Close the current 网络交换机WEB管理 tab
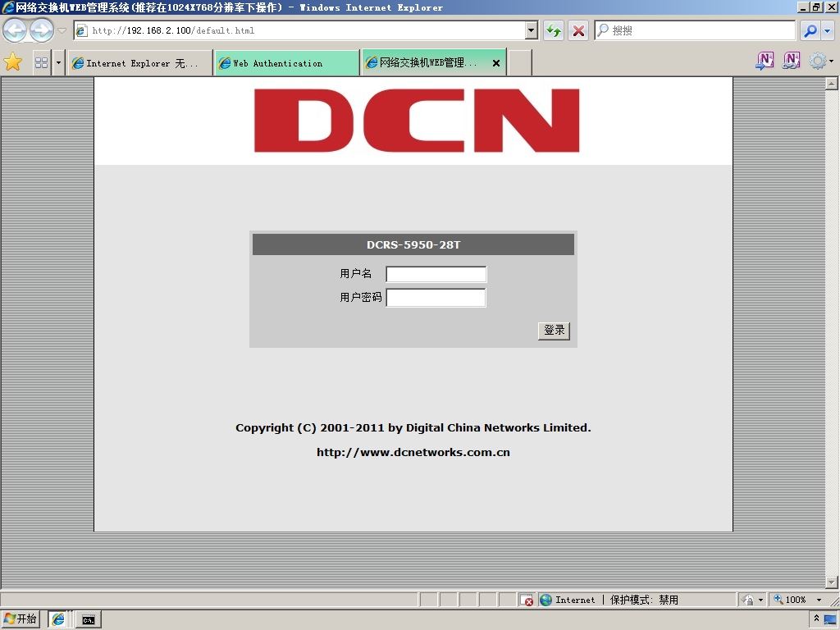Screen dimensions: 840x630 496,63
